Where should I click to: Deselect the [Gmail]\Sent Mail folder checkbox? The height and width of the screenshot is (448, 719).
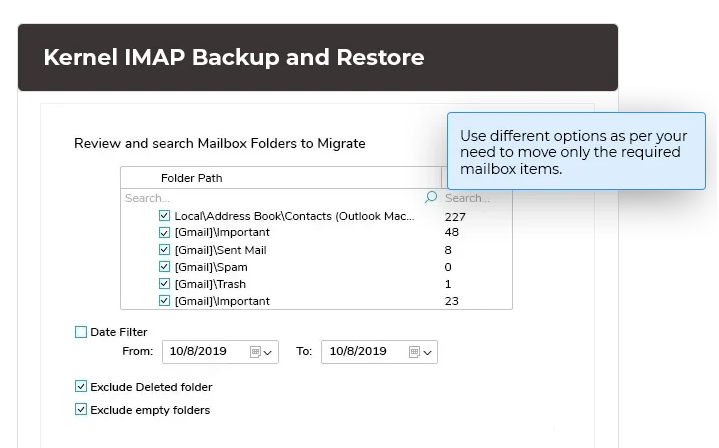164,250
